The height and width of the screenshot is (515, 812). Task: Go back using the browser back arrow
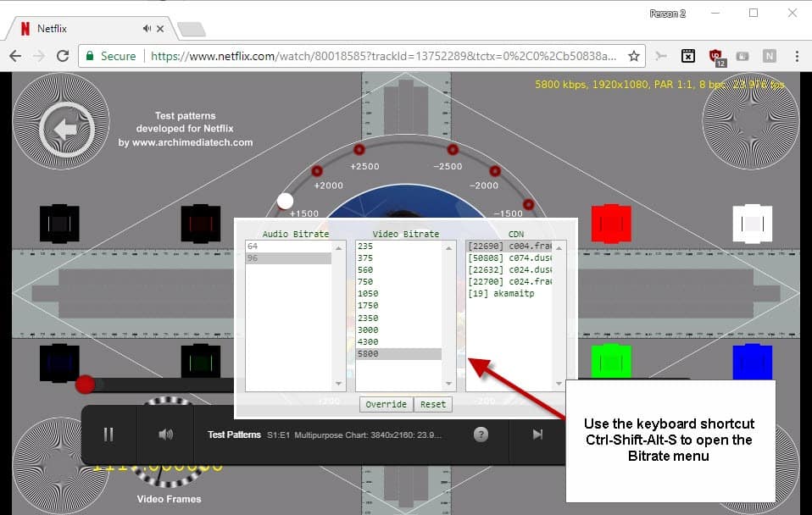15,56
